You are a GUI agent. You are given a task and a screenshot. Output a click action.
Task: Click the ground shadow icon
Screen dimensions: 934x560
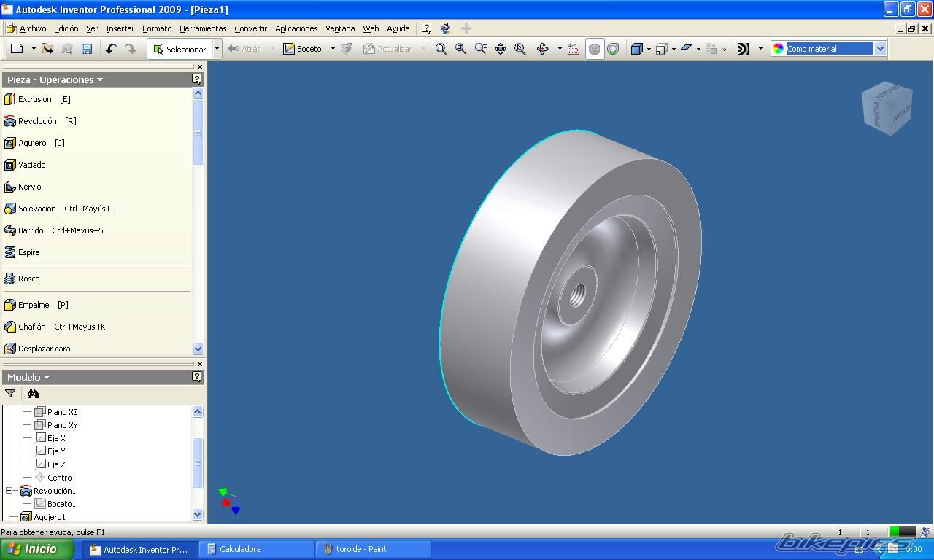click(686, 49)
